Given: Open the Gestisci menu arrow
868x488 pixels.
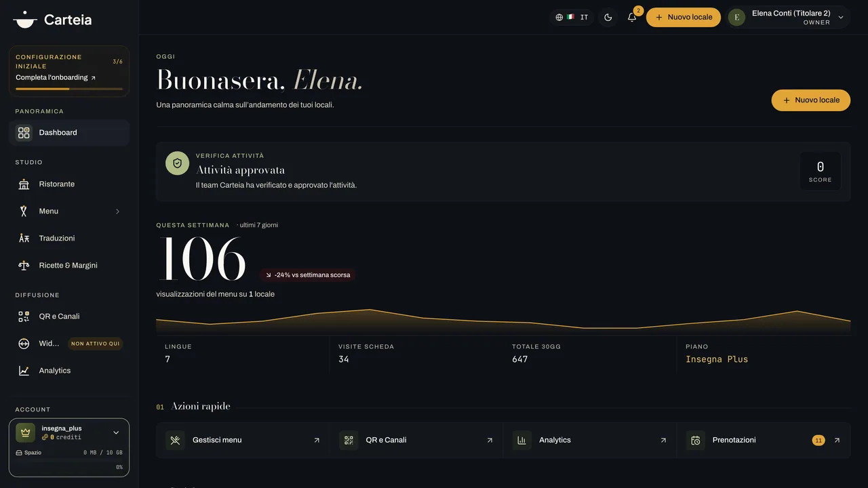Looking at the screenshot, I should point(316,441).
